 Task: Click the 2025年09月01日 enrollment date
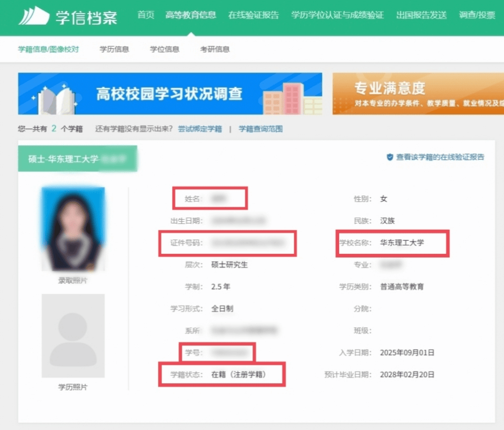click(407, 353)
